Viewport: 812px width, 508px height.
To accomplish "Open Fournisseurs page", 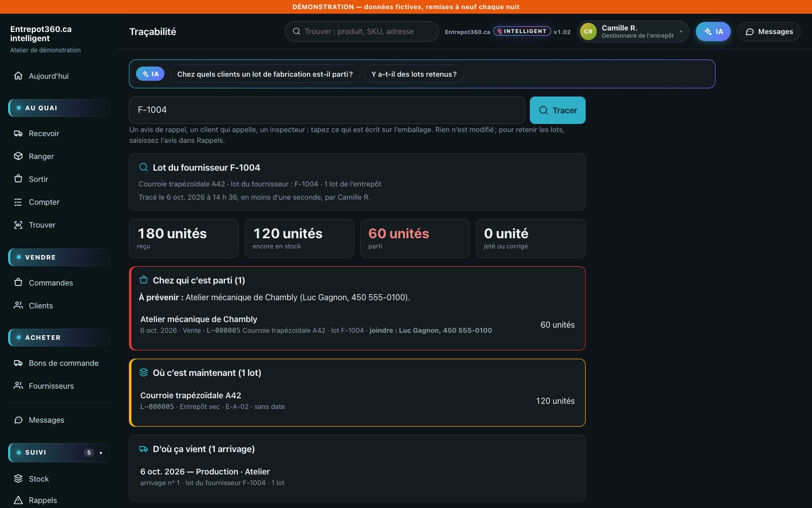I will click(59, 386).
